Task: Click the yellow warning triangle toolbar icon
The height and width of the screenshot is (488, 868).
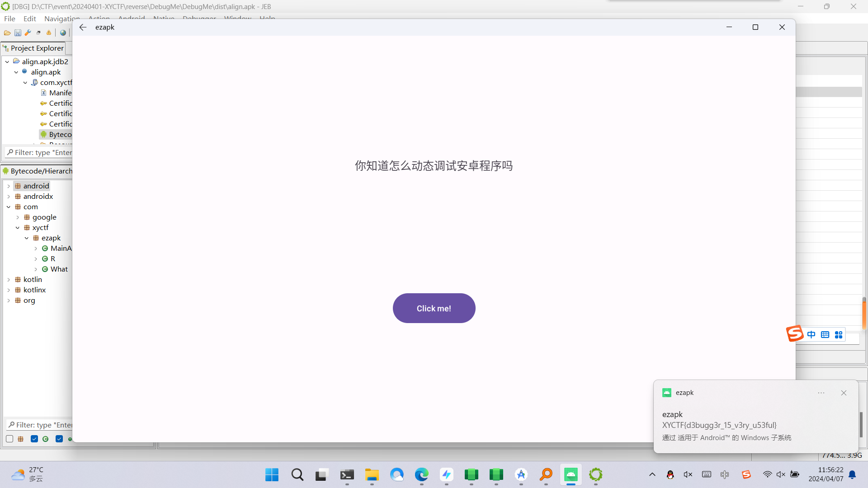Action: tap(49, 33)
